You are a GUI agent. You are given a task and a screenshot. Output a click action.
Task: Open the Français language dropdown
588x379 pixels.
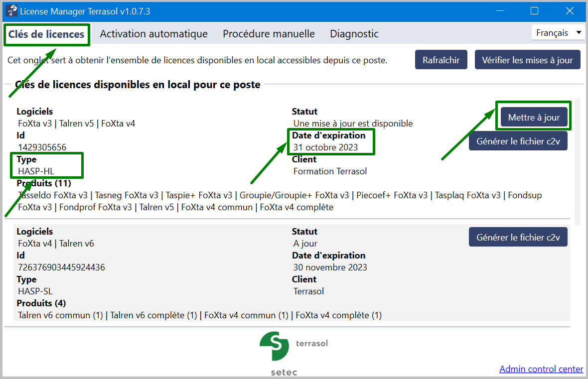(558, 33)
